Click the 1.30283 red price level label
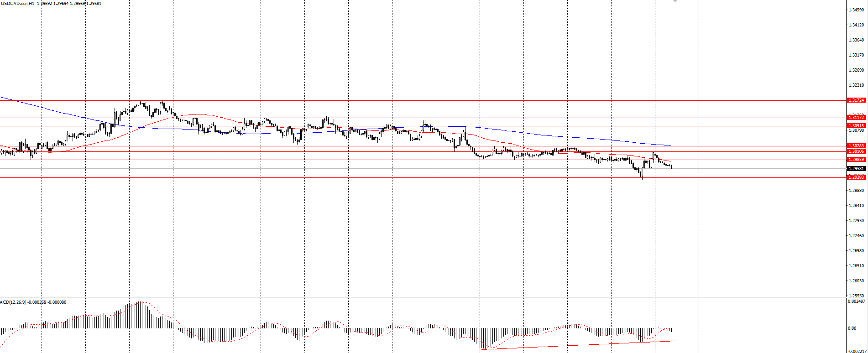 [856, 146]
